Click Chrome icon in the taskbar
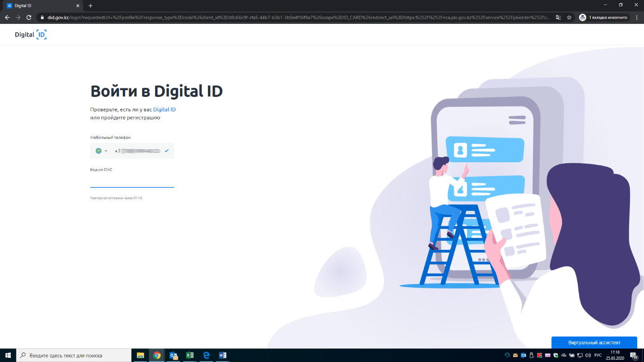The image size is (644, 362). [157, 355]
